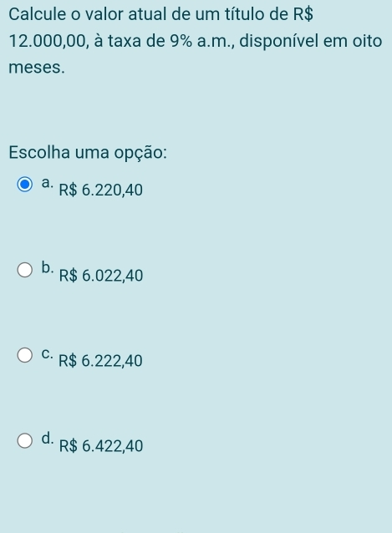This screenshot has width=392, height=533.
Task: Choose the radio button beside option b
Action: tap(25, 270)
